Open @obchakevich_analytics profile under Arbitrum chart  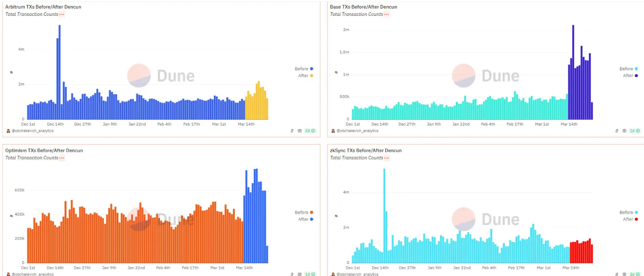(x=33, y=131)
